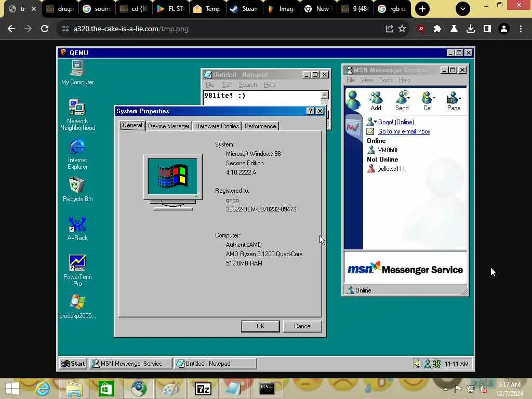This screenshot has width=532, height=399.
Task: Open procexp2005 desktop icon
Action: [77, 307]
